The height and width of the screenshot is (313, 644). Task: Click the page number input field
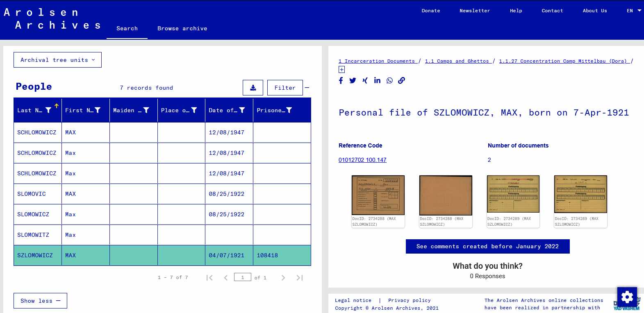(242, 277)
